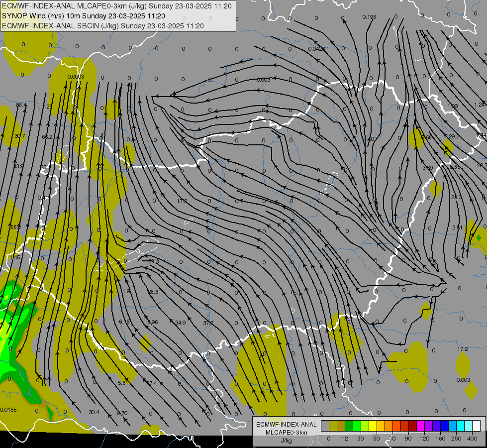487x448 pixels.
Task: Click the map value '0.198'
Action: [x=369, y=17]
